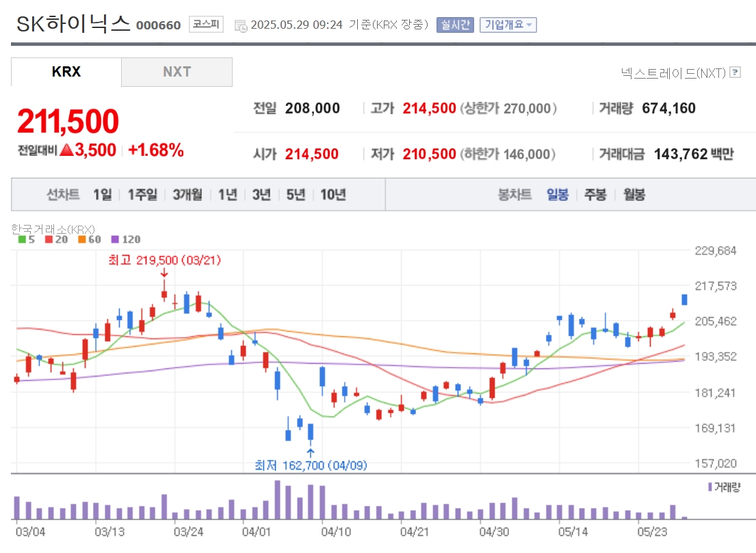Click the 시가 value 214,500
The height and width of the screenshot is (553, 756).
[x=311, y=154]
